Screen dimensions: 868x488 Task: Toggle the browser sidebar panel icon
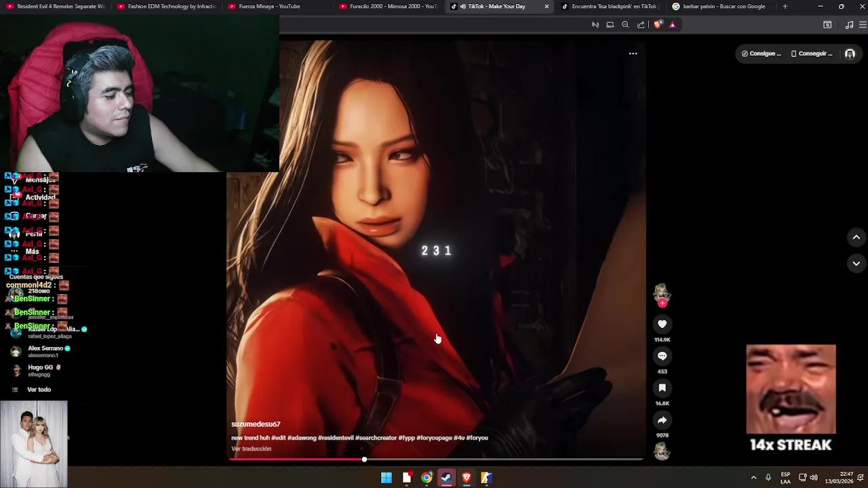(827, 24)
